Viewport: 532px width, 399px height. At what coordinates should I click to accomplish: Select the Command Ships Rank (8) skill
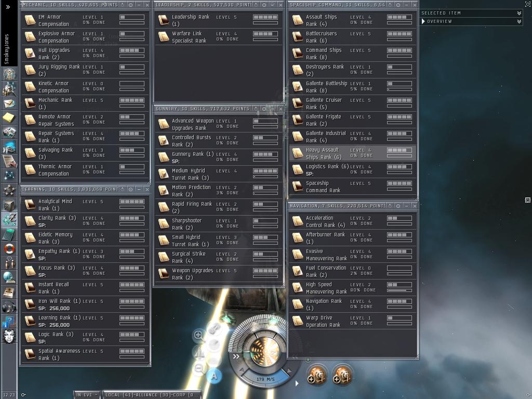pyautogui.click(x=352, y=54)
